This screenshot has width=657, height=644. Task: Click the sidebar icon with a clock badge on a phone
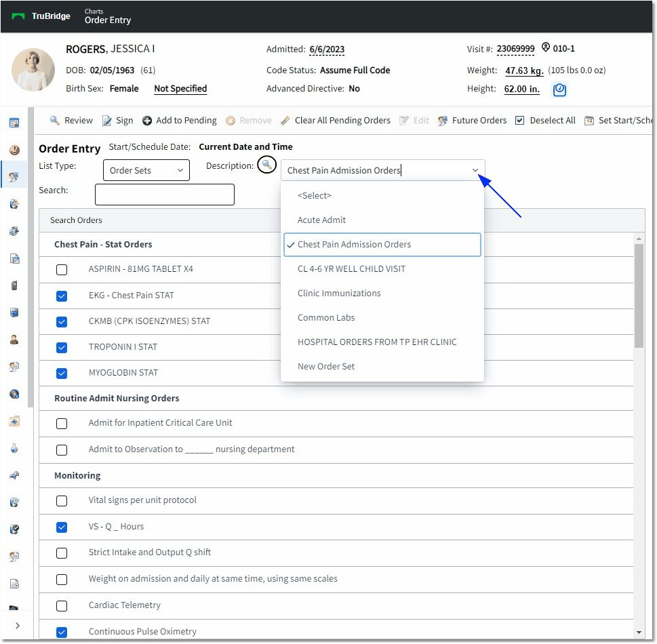[14, 502]
